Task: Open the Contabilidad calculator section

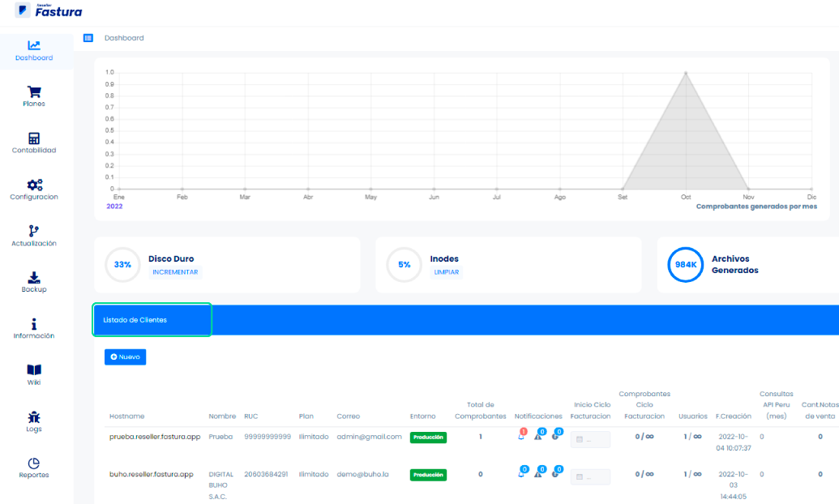Action: pos(34,143)
